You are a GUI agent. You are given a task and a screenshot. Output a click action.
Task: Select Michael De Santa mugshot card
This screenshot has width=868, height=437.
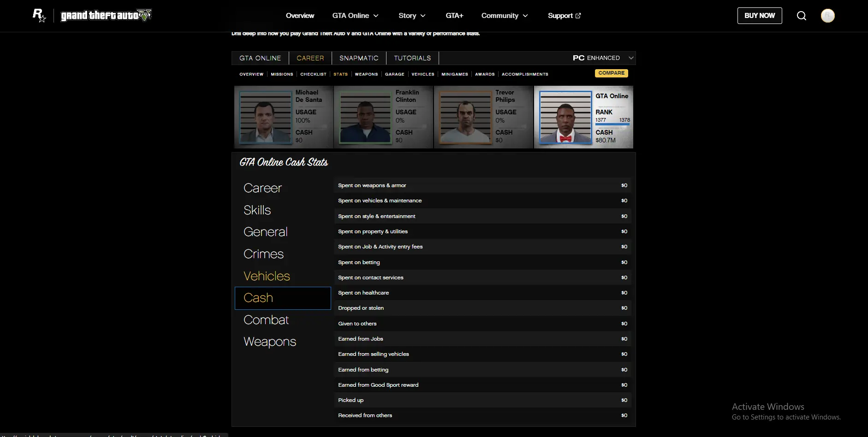283,117
